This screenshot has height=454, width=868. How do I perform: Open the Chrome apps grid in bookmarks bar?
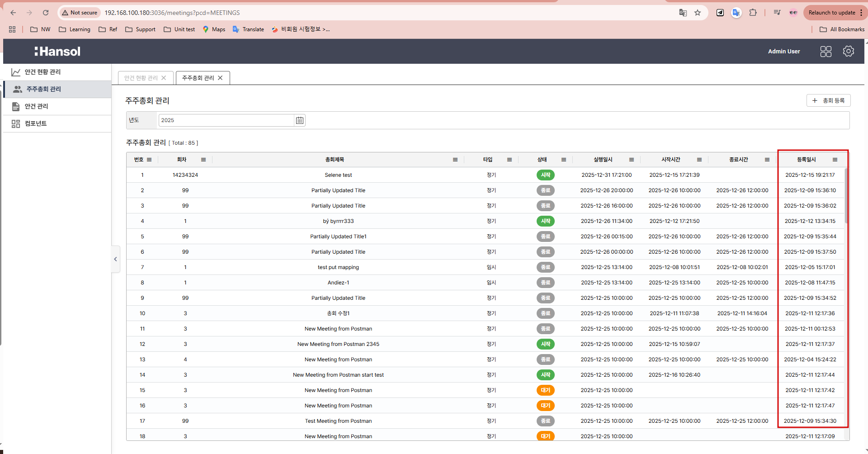click(x=12, y=29)
